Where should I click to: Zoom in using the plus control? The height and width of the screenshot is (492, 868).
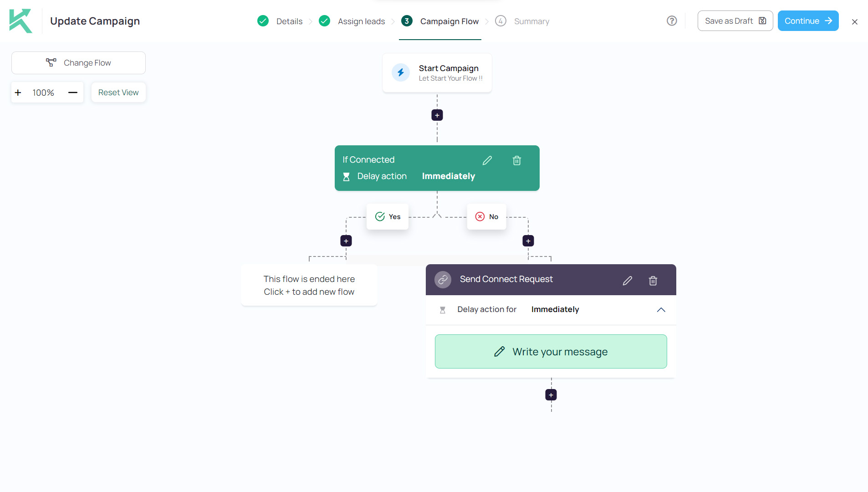point(18,92)
